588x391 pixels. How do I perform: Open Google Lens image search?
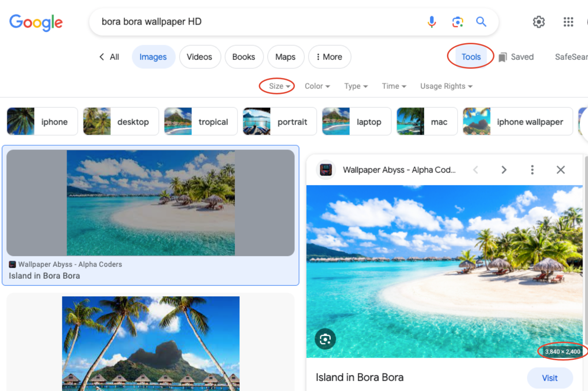(x=457, y=22)
